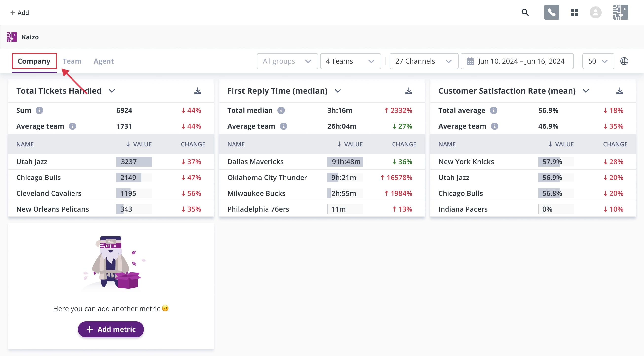Click the user avatar icon
The width and height of the screenshot is (644, 356).
(595, 12)
